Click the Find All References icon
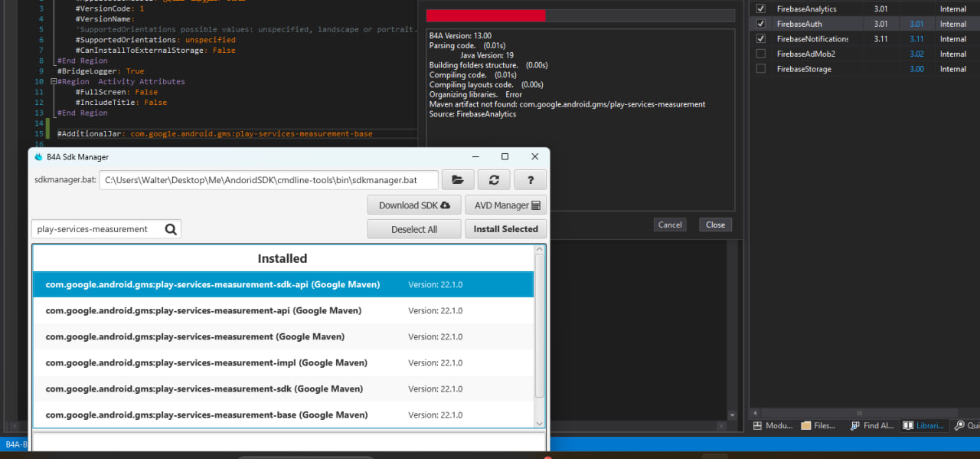The image size is (980, 459). click(x=854, y=425)
